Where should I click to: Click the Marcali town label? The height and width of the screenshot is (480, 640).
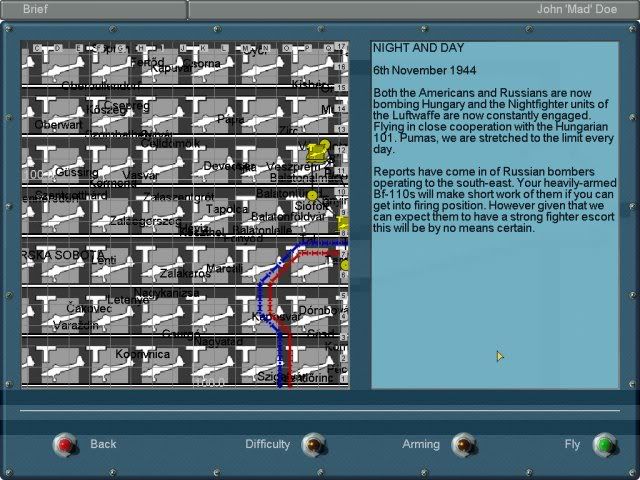[x=224, y=268]
